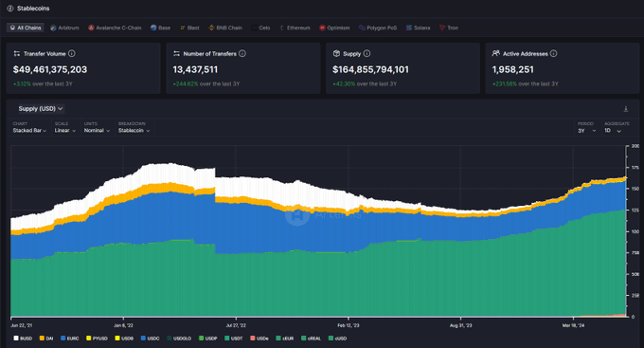Open the Breakdown Stablecoin dropdown
Viewport: 644px width, 348px height.
[134, 131]
